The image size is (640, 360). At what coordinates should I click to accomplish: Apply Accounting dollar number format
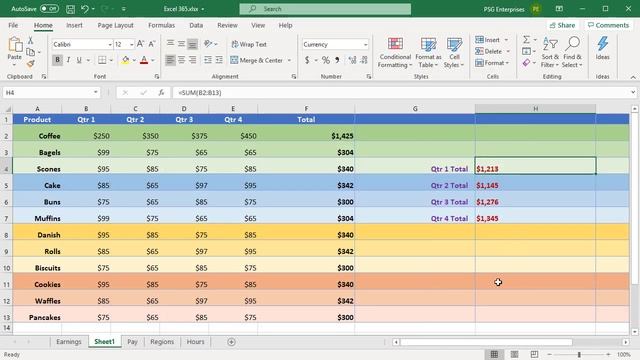[x=307, y=60]
